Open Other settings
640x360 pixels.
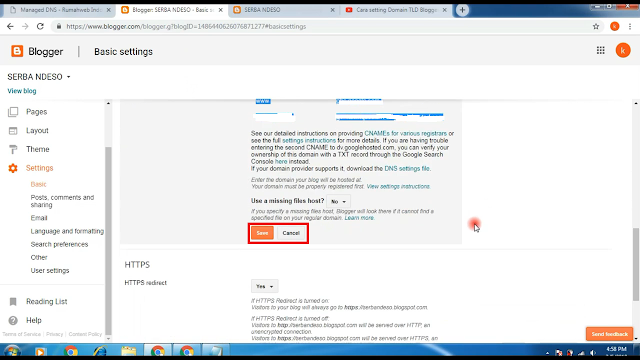tap(39, 258)
